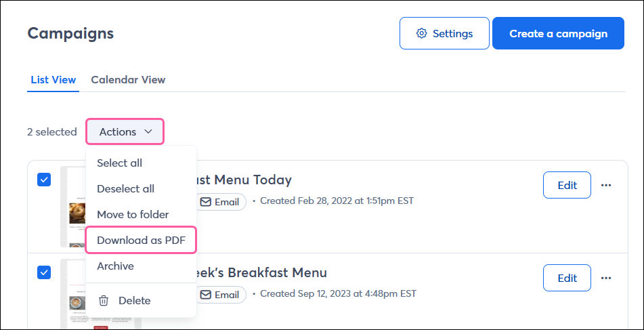Choose Deselect all in Actions menu
This screenshot has width=644, height=330.
[x=125, y=189]
